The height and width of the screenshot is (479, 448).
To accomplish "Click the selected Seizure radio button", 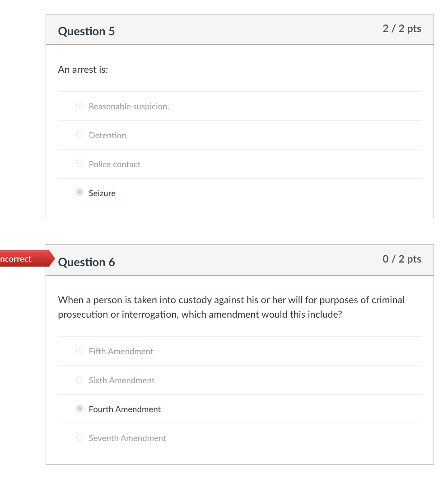I will point(79,192).
